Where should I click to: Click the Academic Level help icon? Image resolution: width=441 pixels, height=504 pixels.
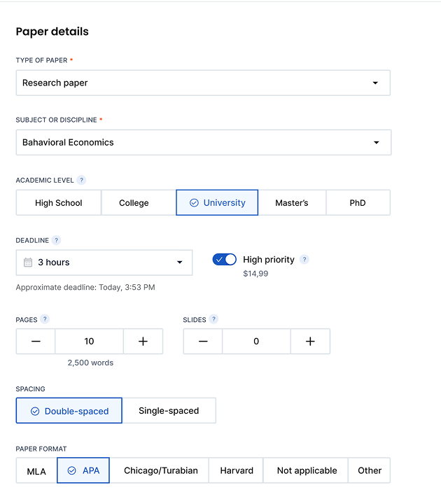point(81,180)
